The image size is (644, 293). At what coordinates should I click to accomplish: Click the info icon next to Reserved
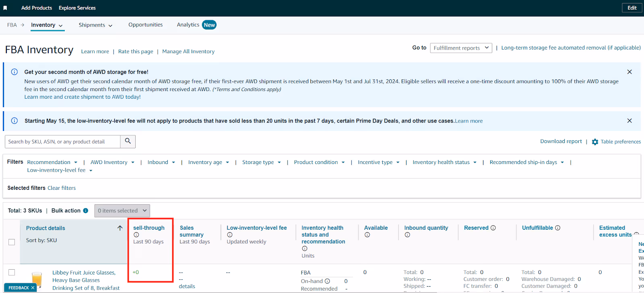point(493,228)
